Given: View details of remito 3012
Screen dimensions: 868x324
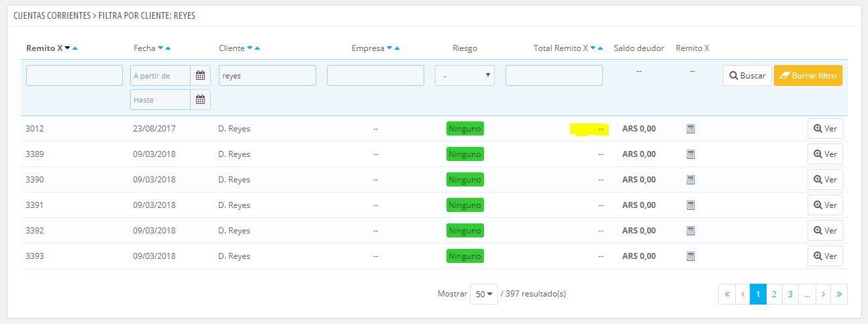Looking at the screenshot, I should pos(825,129).
